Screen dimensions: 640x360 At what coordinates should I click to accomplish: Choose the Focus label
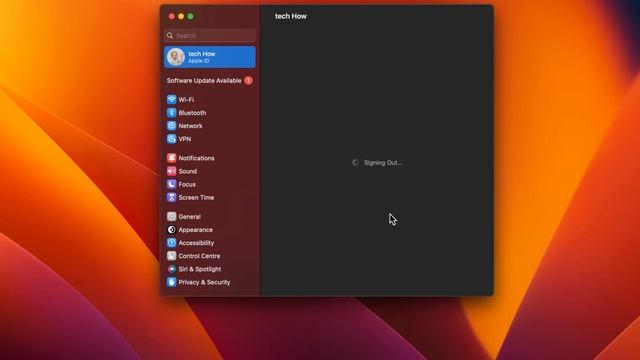(x=187, y=184)
